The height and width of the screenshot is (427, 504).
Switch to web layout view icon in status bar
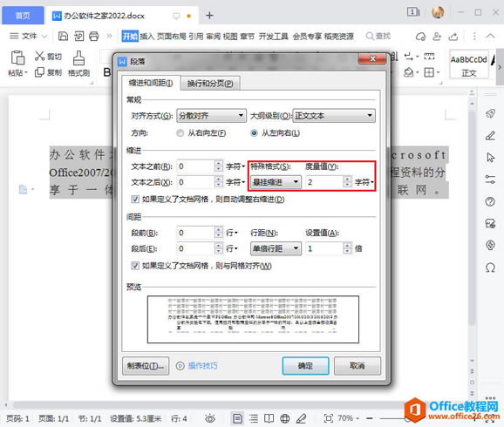[x=285, y=418]
